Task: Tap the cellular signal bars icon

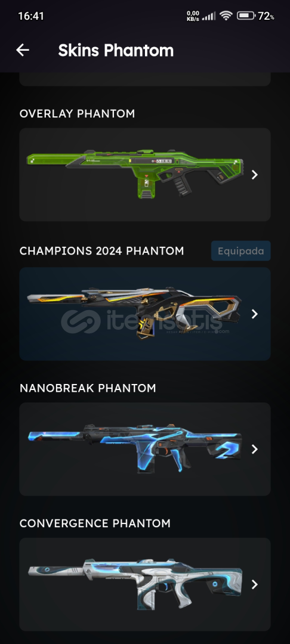Action: tap(209, 17)
